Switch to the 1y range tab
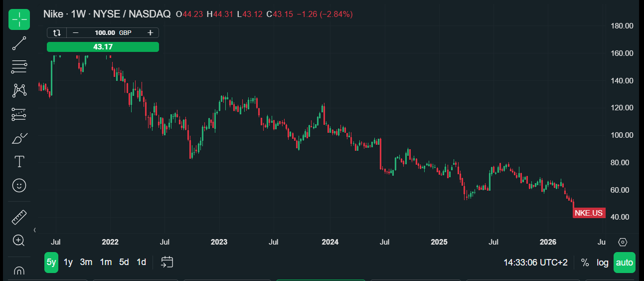Screen dimensions: 644x281 click(x=68, y=262)
